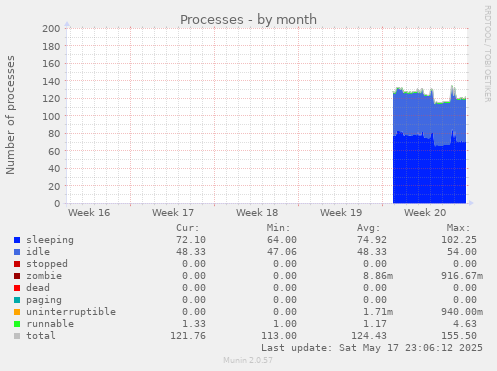Click the 'runnable' legend label

pyautogui.click(x=50, y=324)
